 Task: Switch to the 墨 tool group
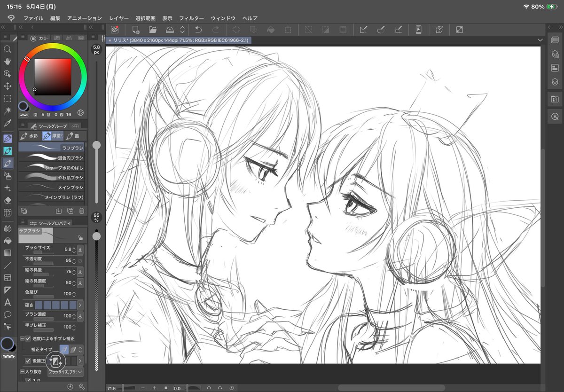click(73, 136)
